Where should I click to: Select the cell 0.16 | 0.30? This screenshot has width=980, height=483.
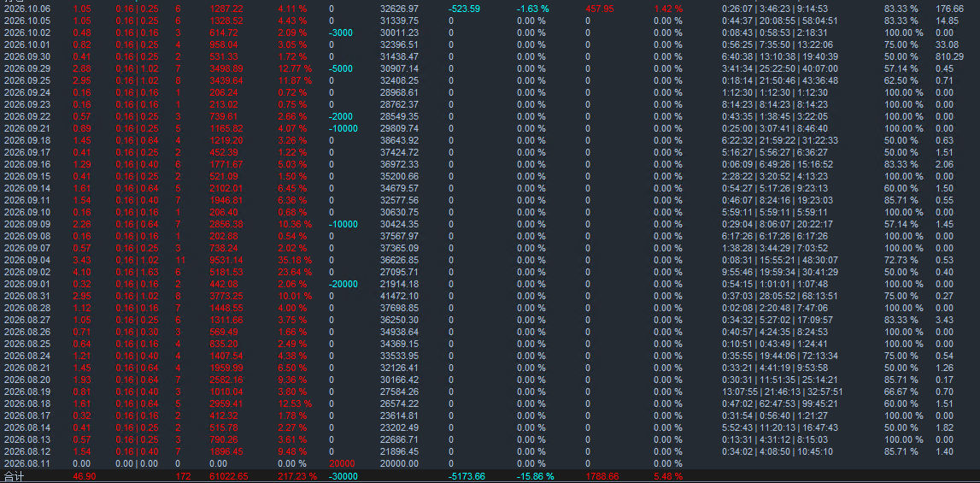[x=137, y=332]
